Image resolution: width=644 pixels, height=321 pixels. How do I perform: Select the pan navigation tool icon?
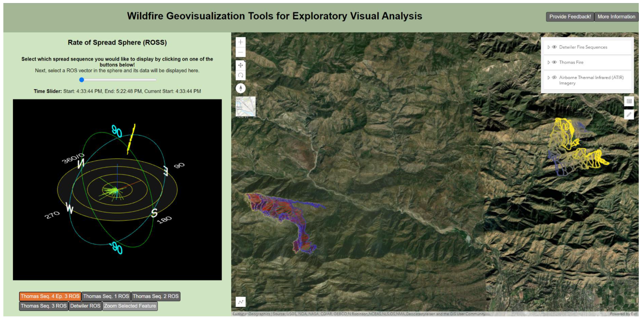coord(240,65)
